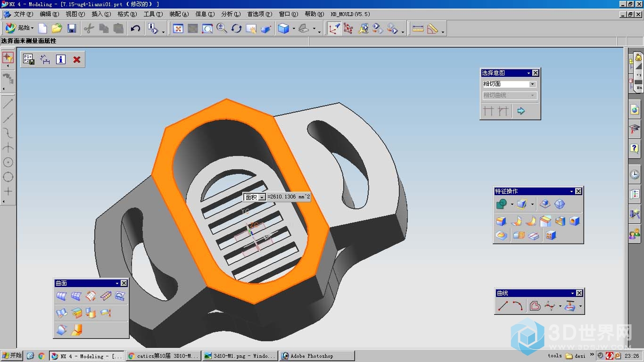Toggle the WCS display icon
This screenshot has height=362, width=644.
334,29
